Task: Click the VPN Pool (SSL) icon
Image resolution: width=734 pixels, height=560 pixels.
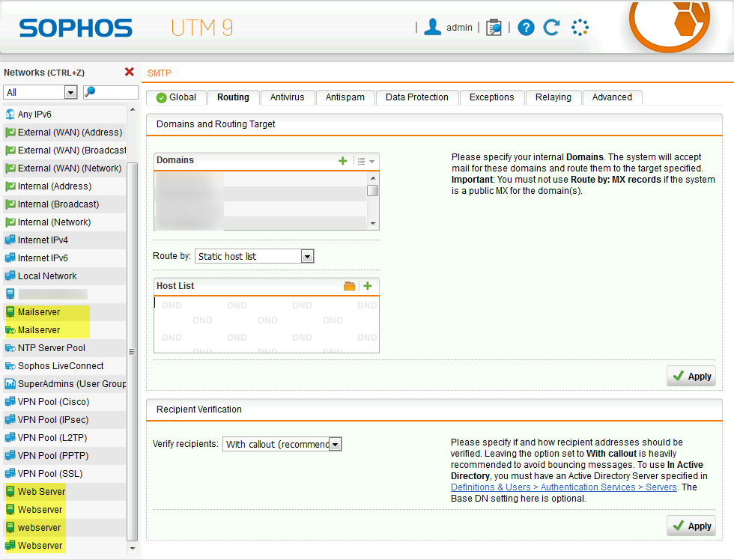Action: point(10,473)
